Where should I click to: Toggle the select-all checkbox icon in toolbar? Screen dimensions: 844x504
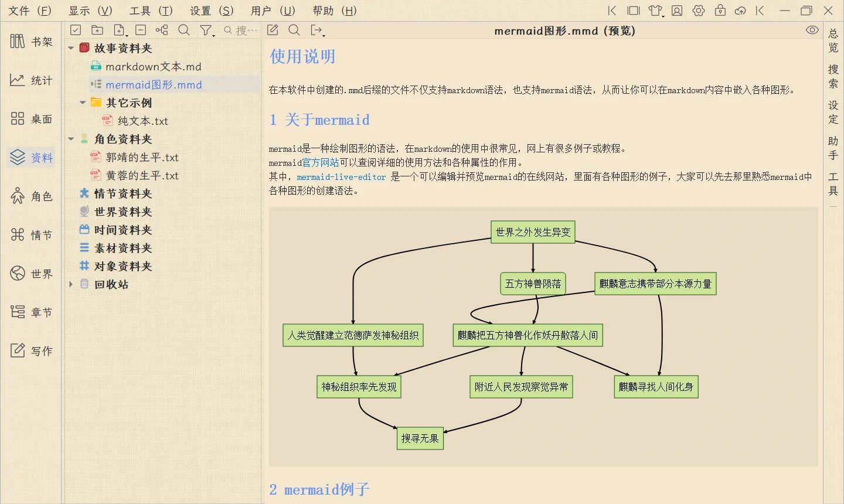[76, 30]
